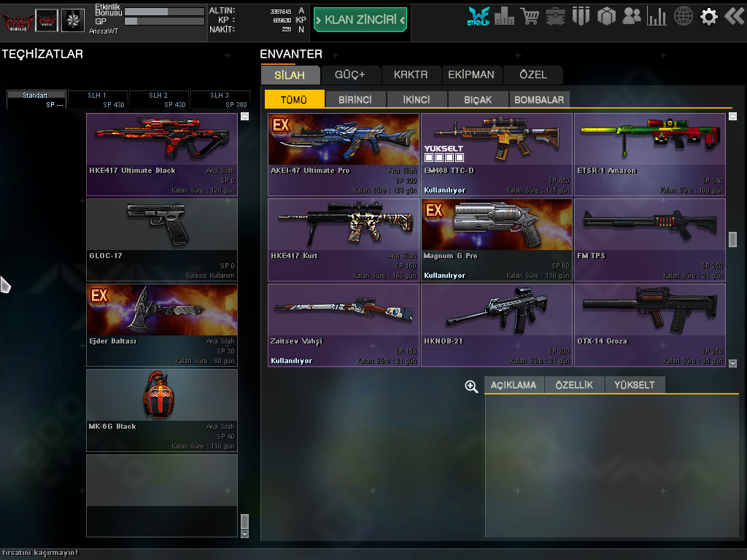Select the İKİNCİ weapon filter
The width and height of the screenshot is (747, 560).
pos(417,99)
